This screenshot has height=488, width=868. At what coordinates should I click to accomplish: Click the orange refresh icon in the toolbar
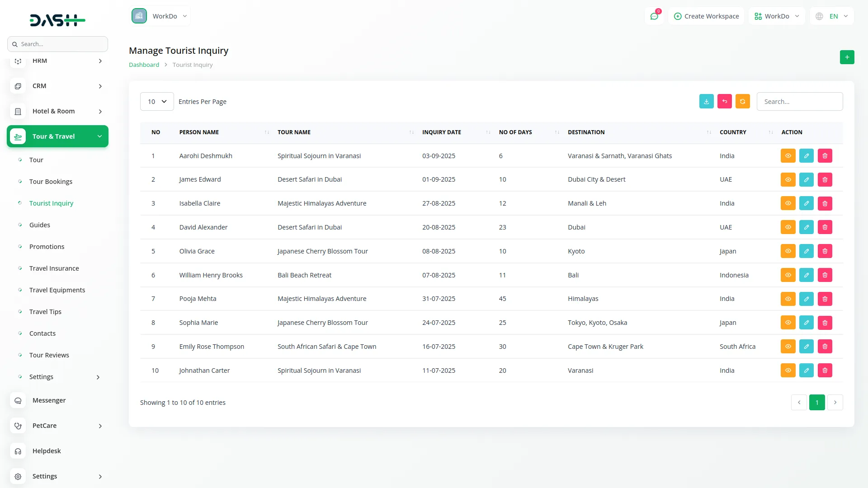pos(742,101)
